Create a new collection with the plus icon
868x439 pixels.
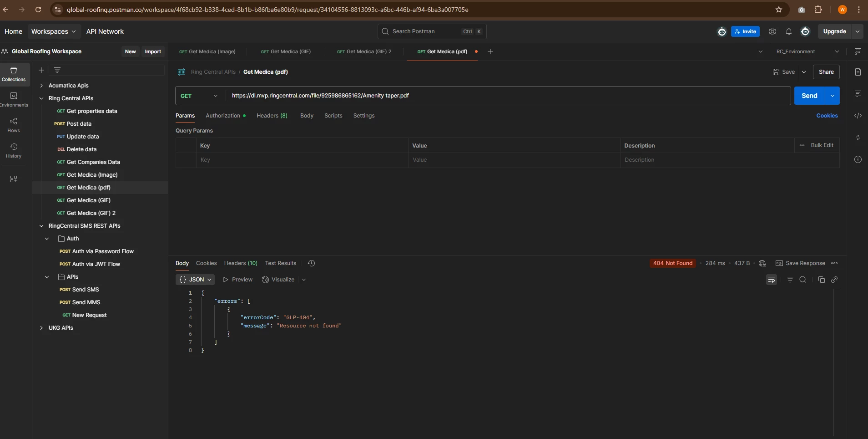pos(41,70)
